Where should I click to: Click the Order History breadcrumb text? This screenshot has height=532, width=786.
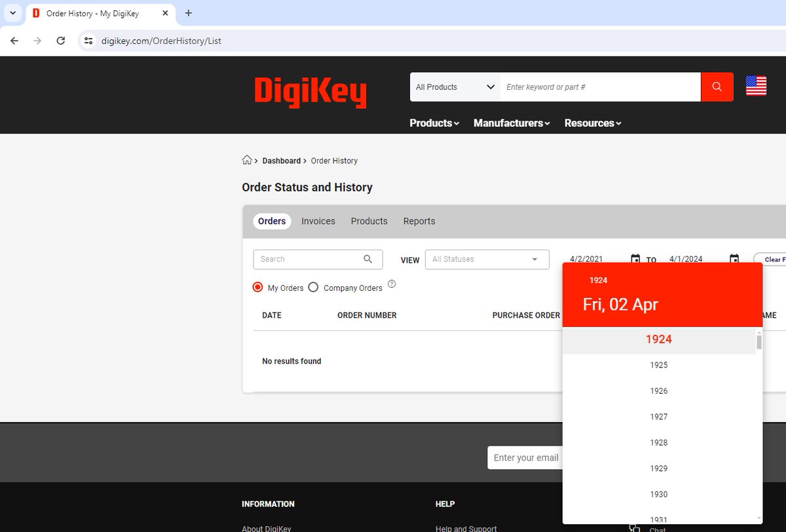(x=334, y=161)
